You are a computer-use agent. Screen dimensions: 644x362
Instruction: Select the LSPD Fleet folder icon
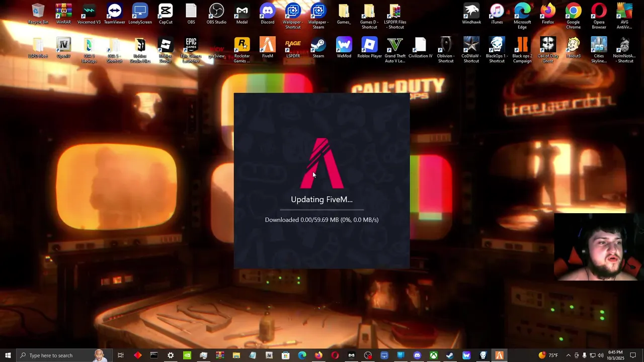pos(38,48)
